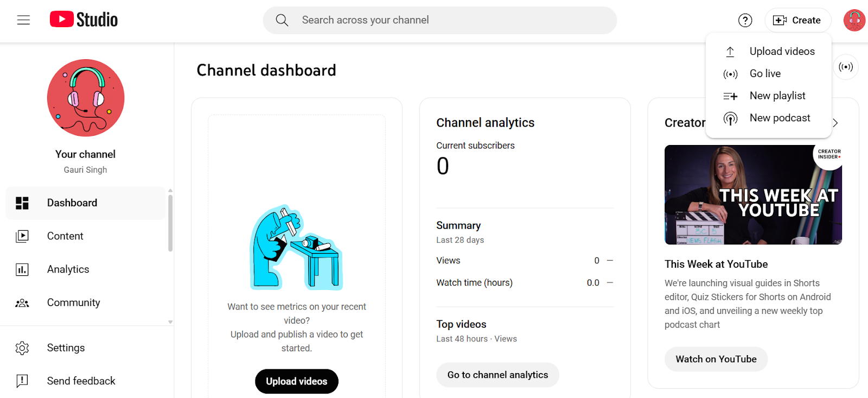Viewport: 868px width, 398px height.
Task: Click the Community people icon
Action: [22, 303]
